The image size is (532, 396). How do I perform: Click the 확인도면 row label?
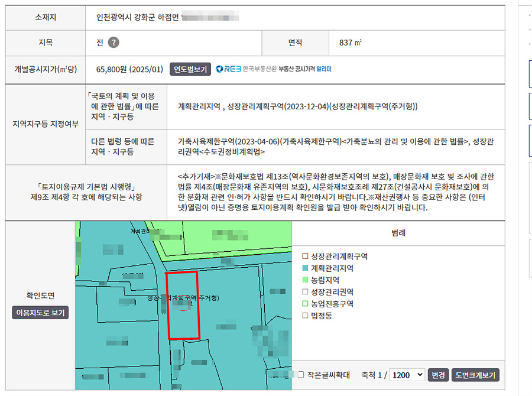40,296
